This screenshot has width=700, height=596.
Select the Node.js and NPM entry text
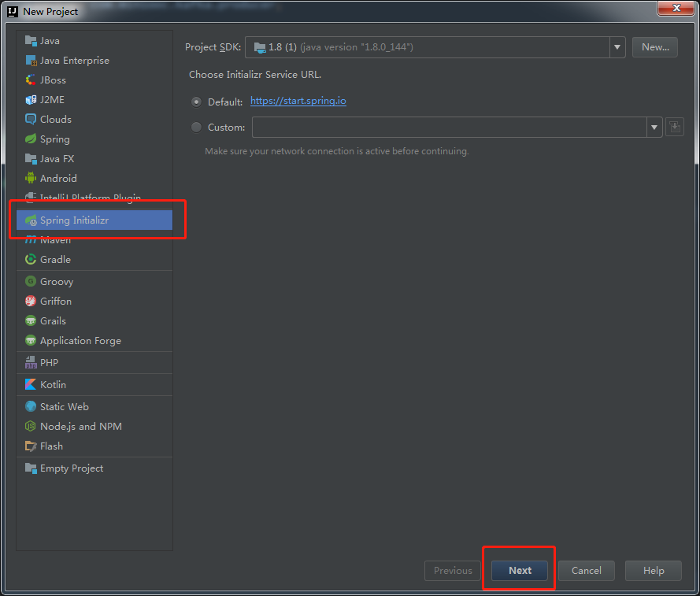(x=81, y=427)
